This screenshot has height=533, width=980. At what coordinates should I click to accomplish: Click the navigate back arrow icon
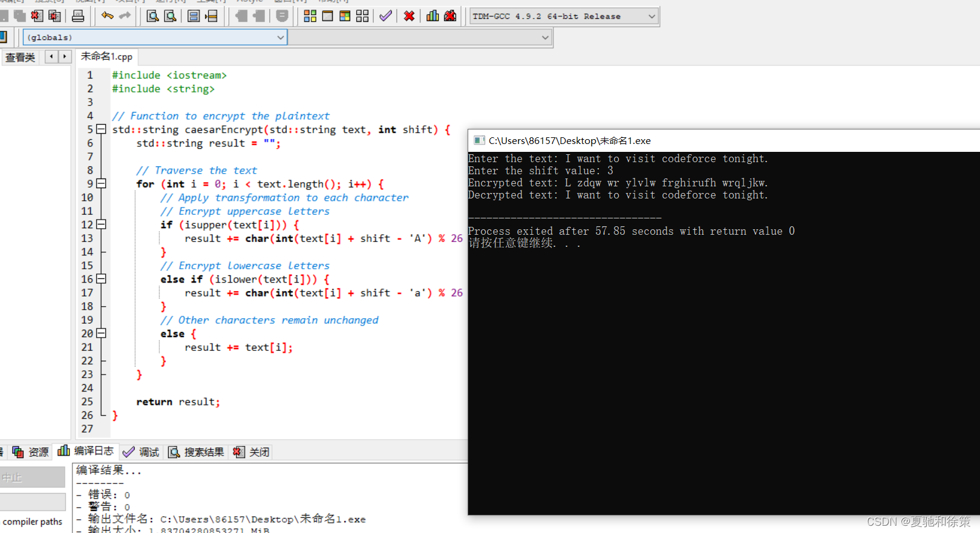[x=241, y=16]
